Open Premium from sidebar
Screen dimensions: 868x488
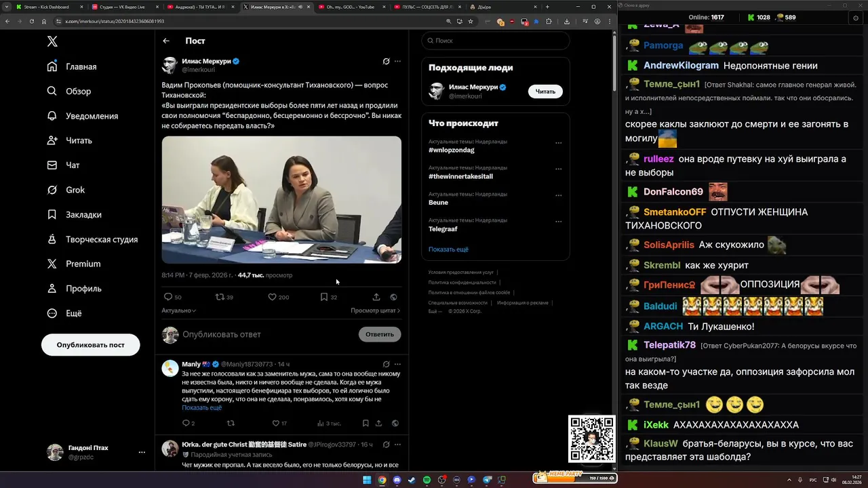74,264
